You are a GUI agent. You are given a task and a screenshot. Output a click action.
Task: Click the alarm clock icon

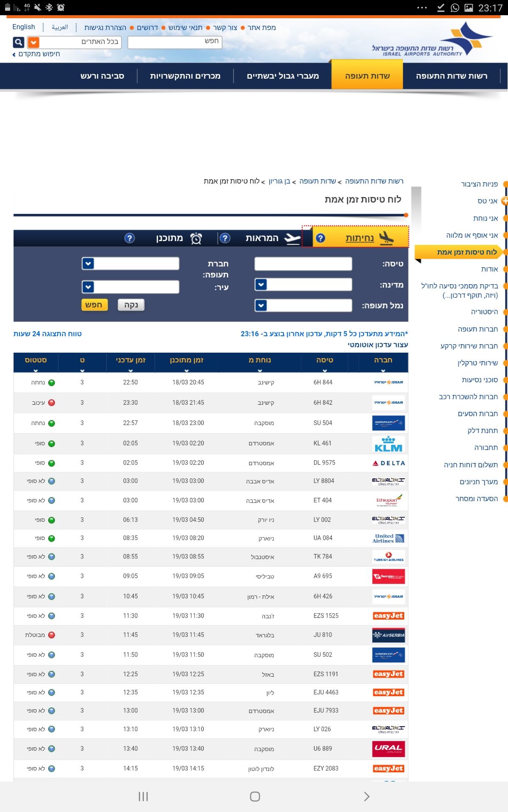coord(196,239)
